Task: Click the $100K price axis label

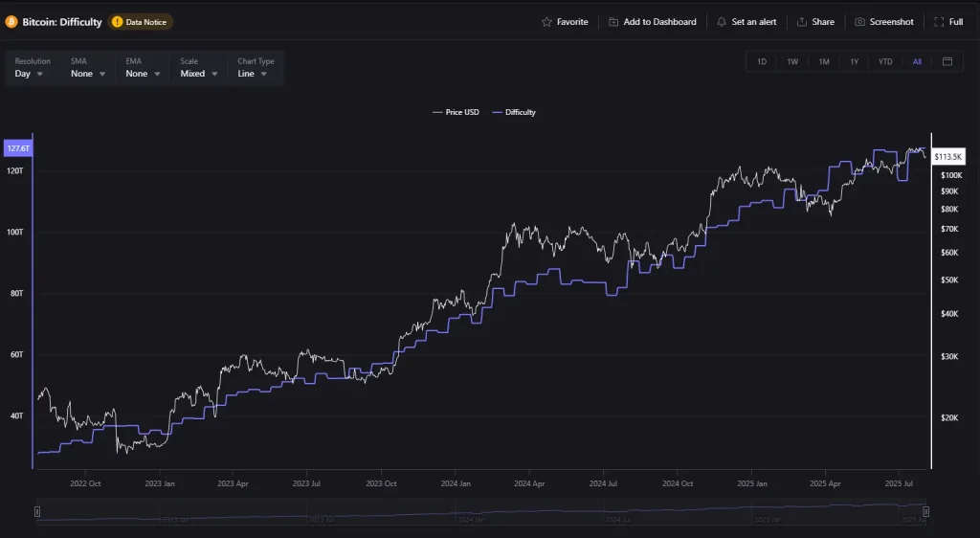Action: click(x=951, y=175)
